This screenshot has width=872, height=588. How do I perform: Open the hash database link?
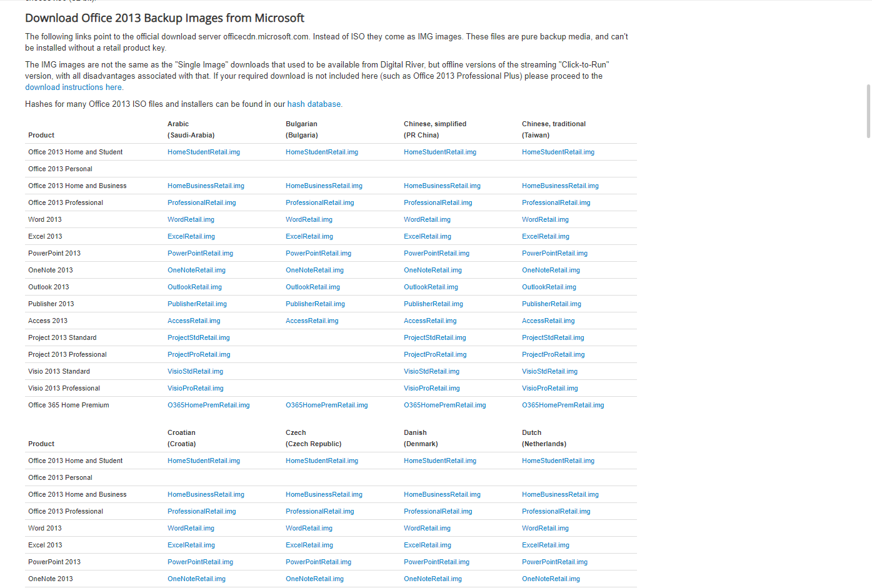pyautogui.click(x=314, y=104)
